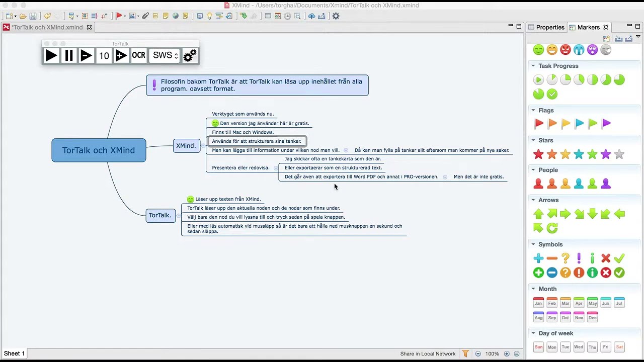Add the Sun day of week marker
This screenshot has height=362, width=644.
pyautogui.click(x=538, y=347)
